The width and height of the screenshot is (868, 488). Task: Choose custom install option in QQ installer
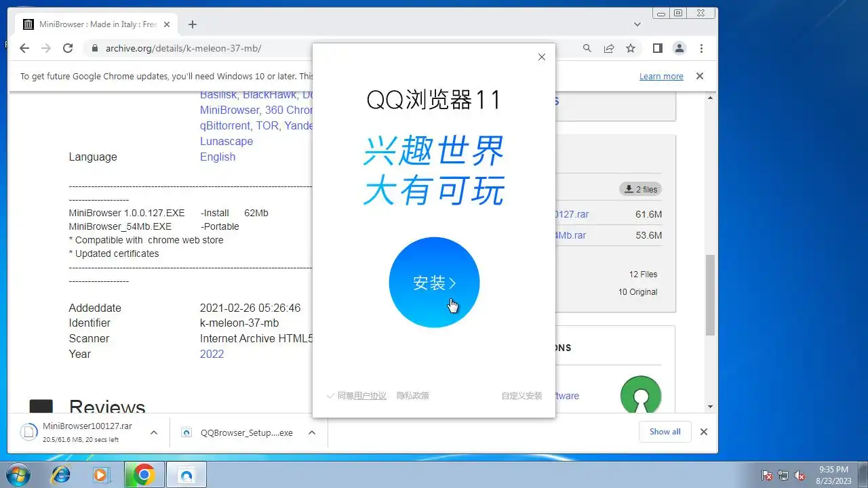click(521, 396)
